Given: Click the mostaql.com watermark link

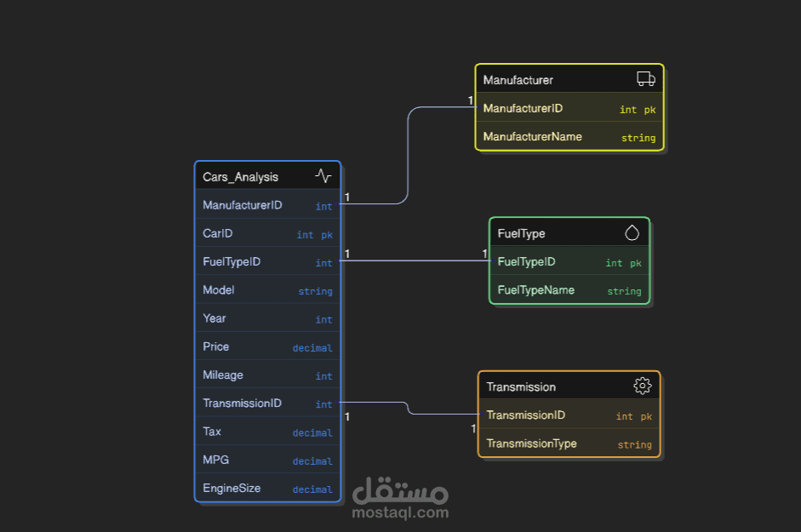Looking at the screenshot, I should (x=400, y=512).
